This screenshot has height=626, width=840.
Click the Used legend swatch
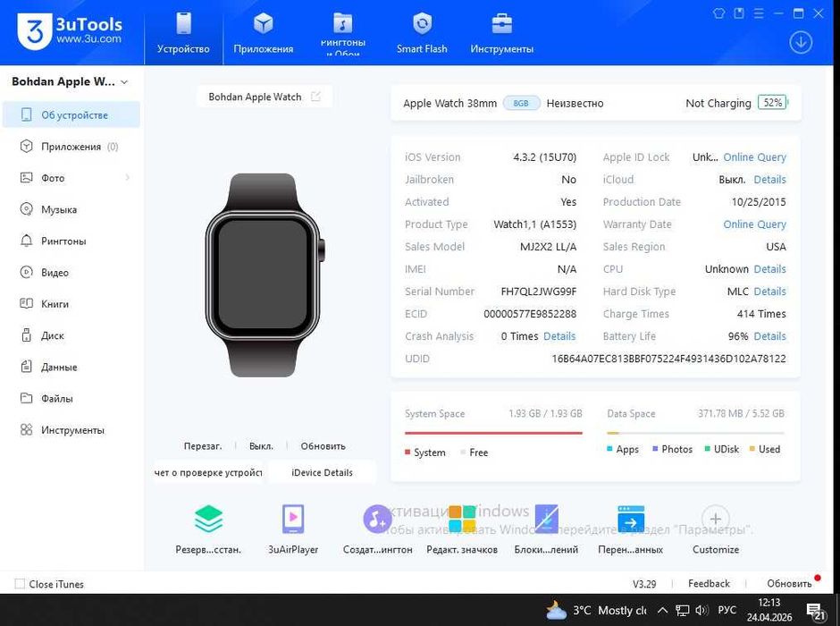coord(752,449)
